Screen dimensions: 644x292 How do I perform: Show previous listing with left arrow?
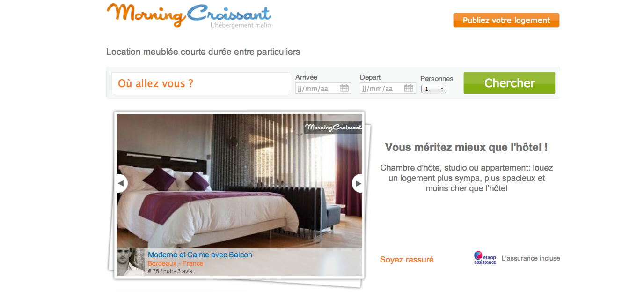pyautogui.click(x=121, y=183)
